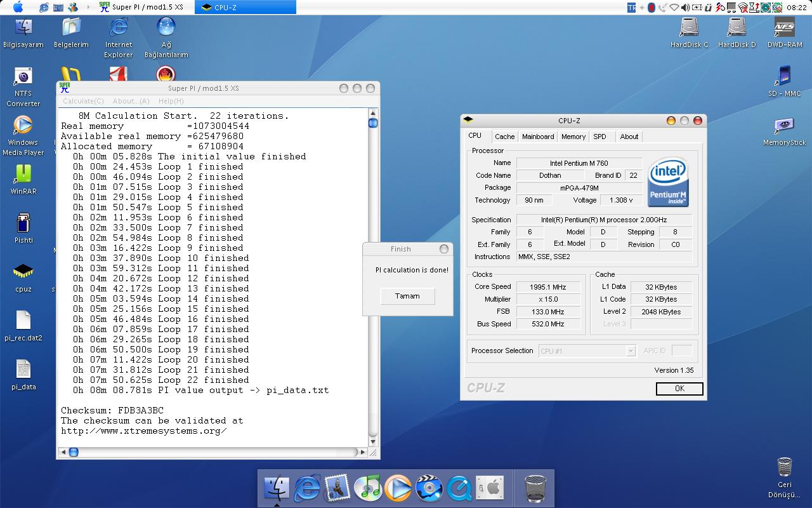Open System Preferences icon in dock
This screenshot has width=812, height=508.
tap(489, 488)
